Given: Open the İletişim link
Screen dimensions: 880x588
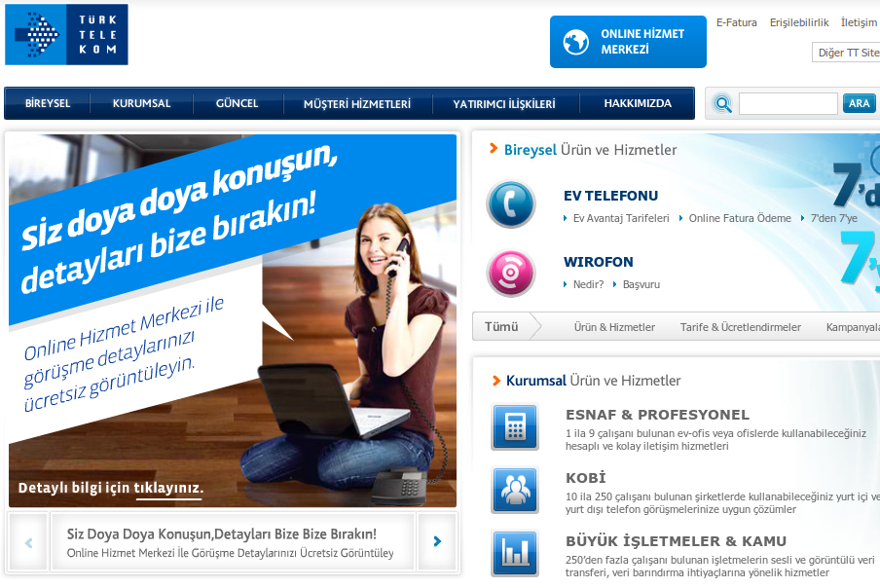Looking at the screenshot, I should (x=859, y=22).
